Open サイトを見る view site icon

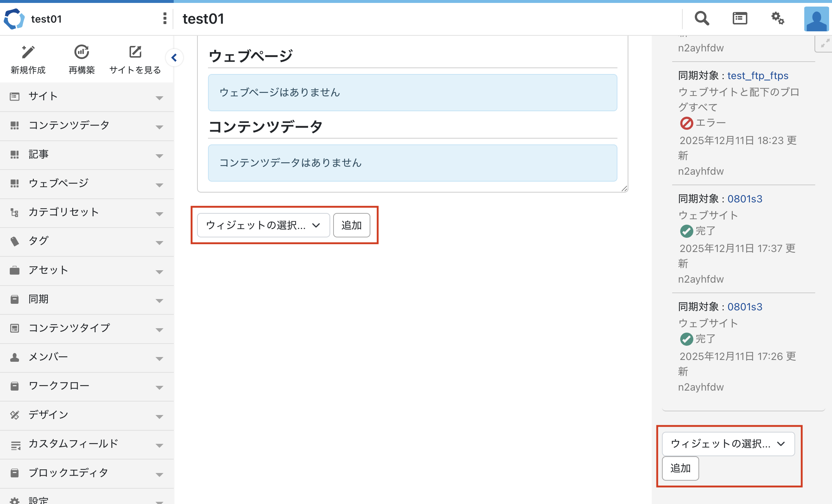pos(135,52)
